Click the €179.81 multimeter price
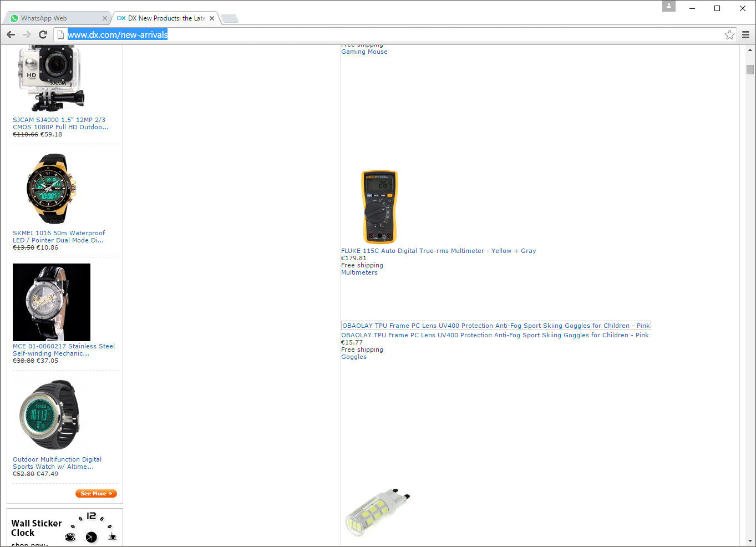The height and width of the screenshot is (547, 756). point(354,258)
